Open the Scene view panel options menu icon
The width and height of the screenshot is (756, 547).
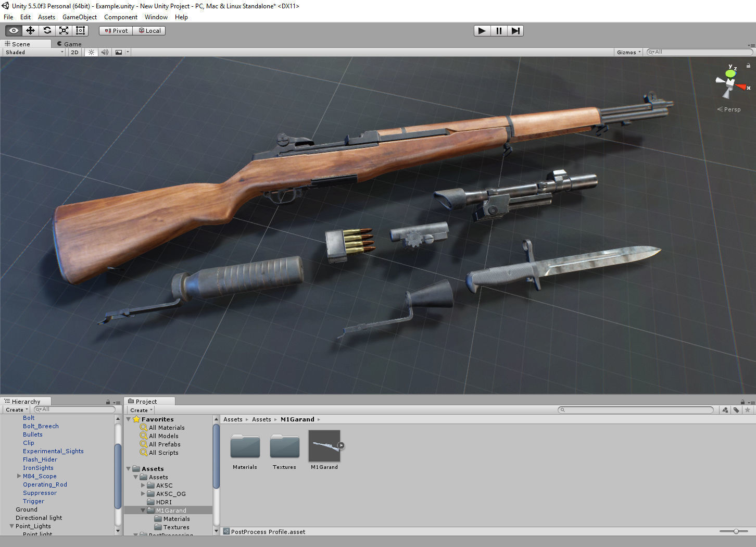(x=751, y=45)
